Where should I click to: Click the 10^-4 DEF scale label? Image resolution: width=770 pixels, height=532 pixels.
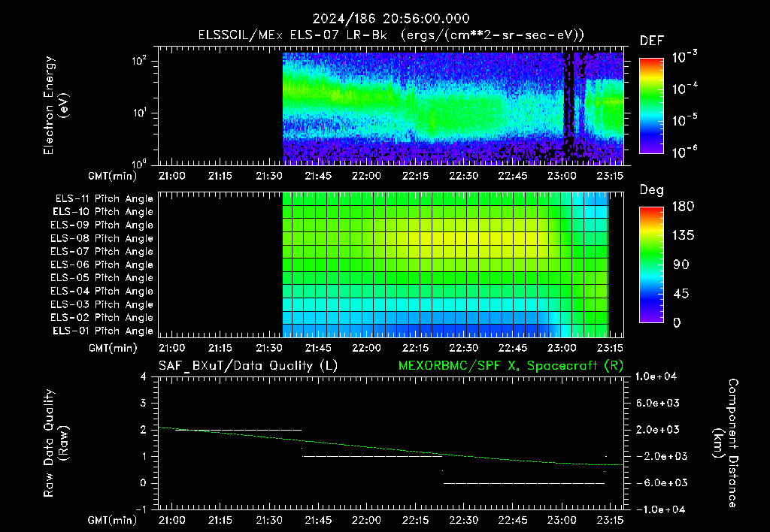pyautogui.click(x=684, y=89)
